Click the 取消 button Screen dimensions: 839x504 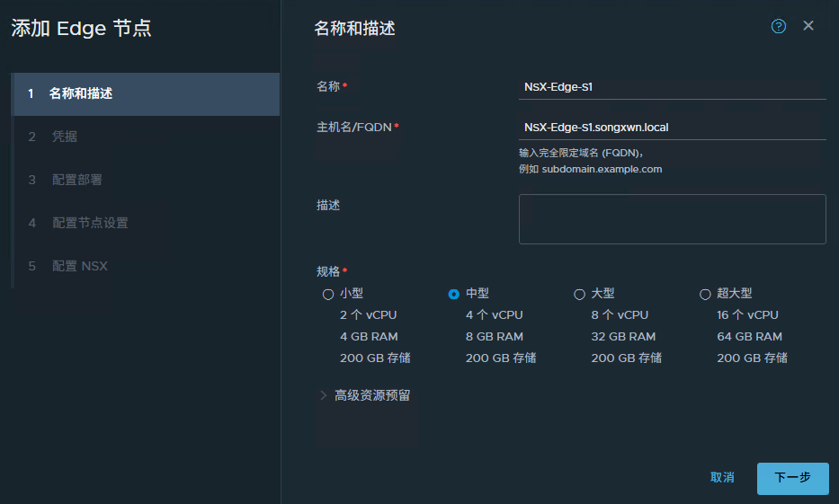722,478
